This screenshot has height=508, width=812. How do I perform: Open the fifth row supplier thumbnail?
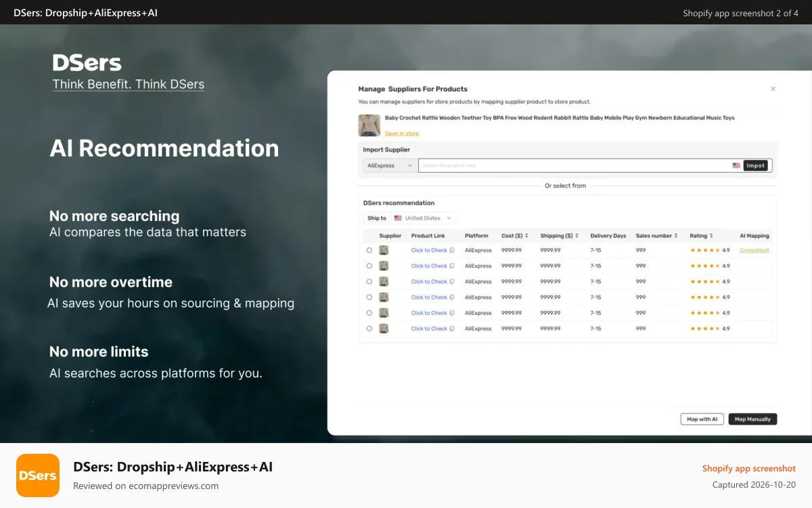pos(384,313)
